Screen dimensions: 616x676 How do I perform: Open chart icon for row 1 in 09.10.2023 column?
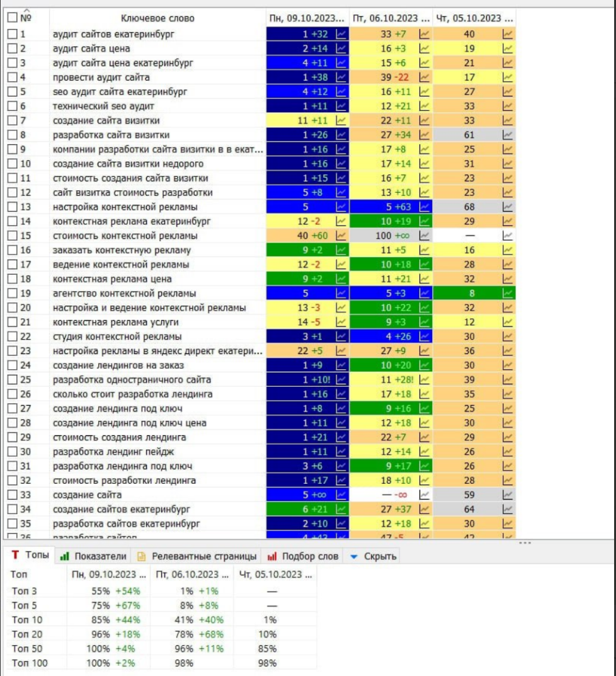341,34
